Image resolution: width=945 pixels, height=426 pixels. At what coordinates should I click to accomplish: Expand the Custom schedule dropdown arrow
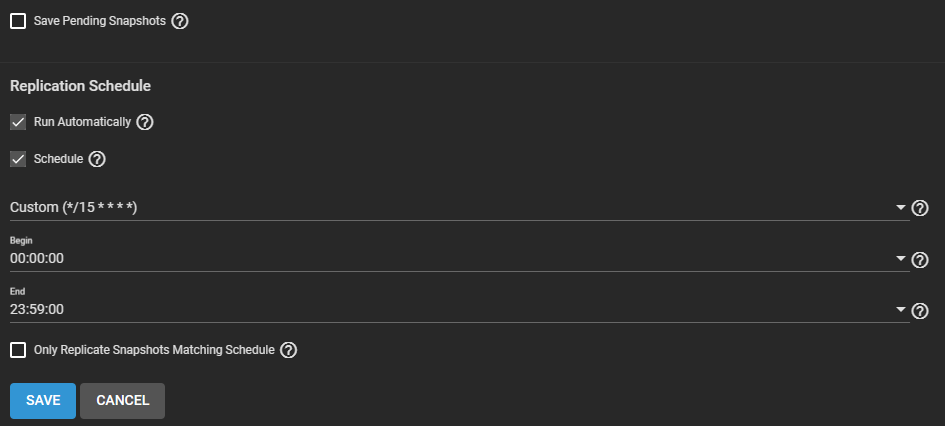click(902, 208)
